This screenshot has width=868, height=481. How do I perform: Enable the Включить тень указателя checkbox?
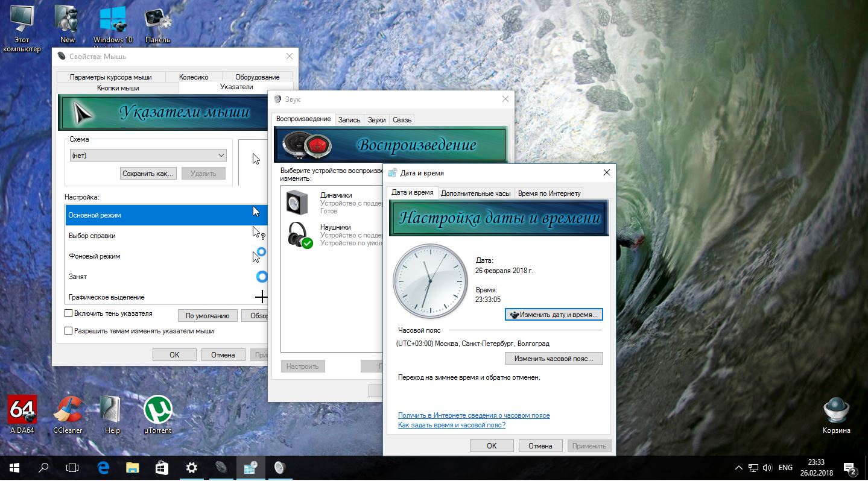pyautogui.click(x=69, y=313)
